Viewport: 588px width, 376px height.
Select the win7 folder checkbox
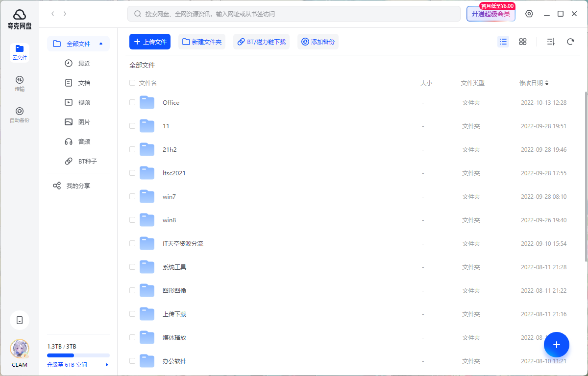click(132, 196)
